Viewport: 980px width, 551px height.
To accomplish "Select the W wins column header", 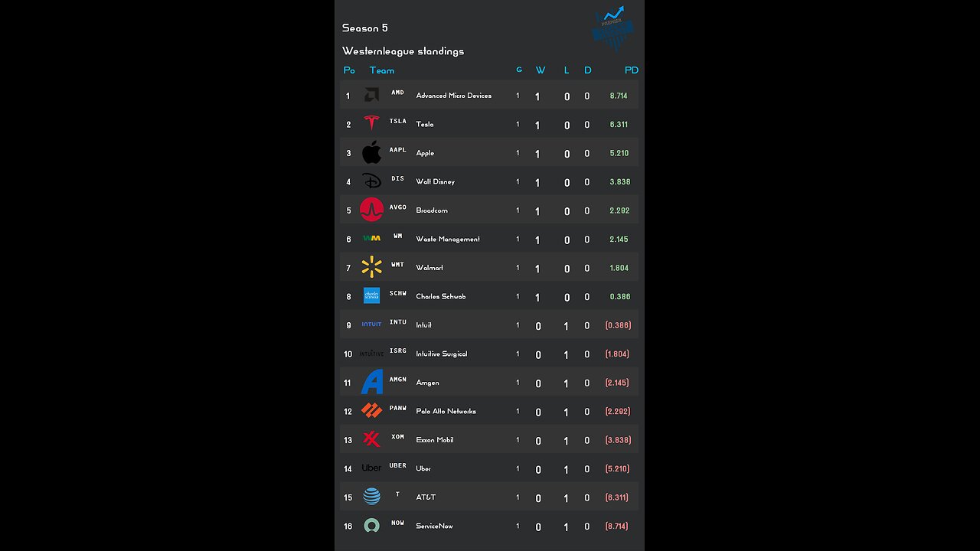I will click(x=541, y=70).
